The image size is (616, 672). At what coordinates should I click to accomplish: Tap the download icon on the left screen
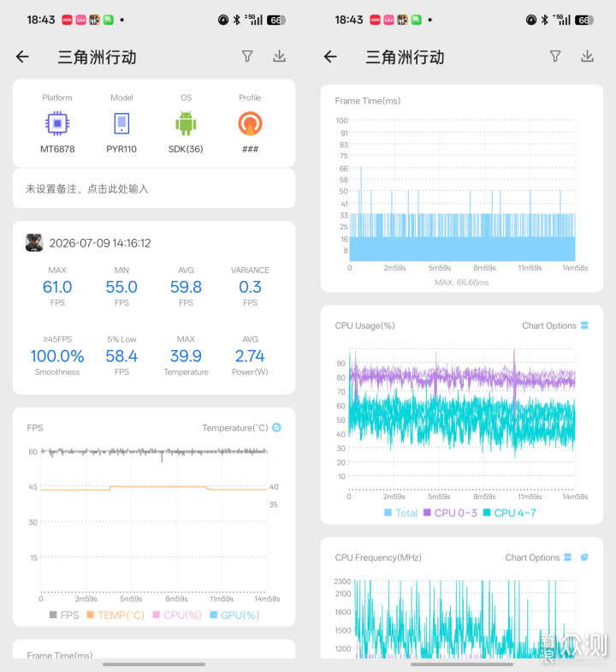coord(279,56)
